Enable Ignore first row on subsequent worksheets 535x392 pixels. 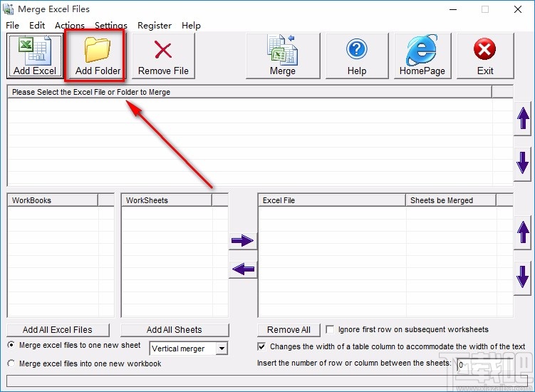click(330, 329)
